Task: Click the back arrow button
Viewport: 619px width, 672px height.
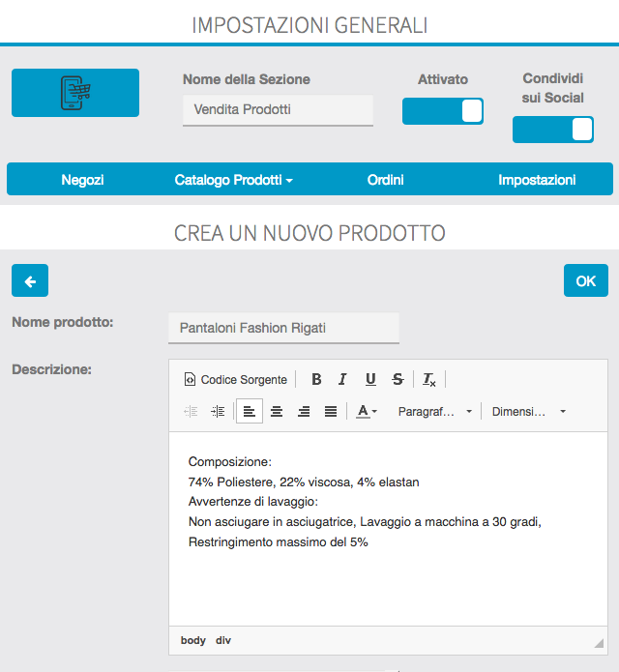Action: [x=30, y=281]
